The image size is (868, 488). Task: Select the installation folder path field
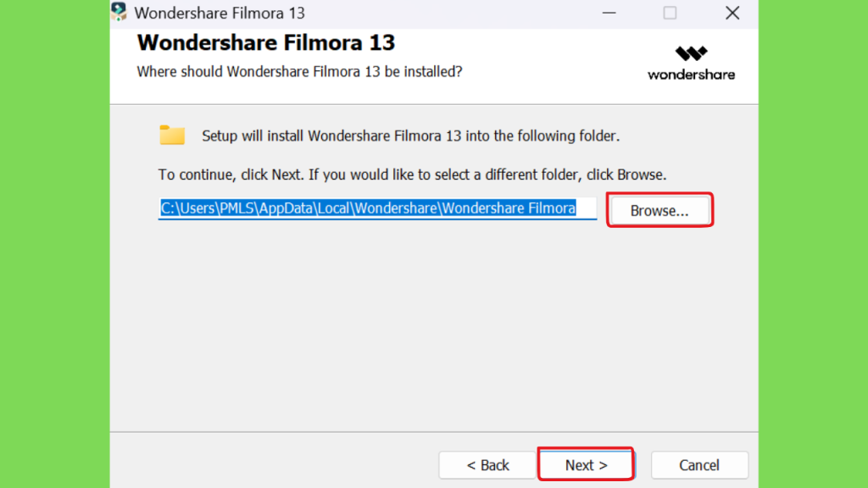[x=377, y=208]
